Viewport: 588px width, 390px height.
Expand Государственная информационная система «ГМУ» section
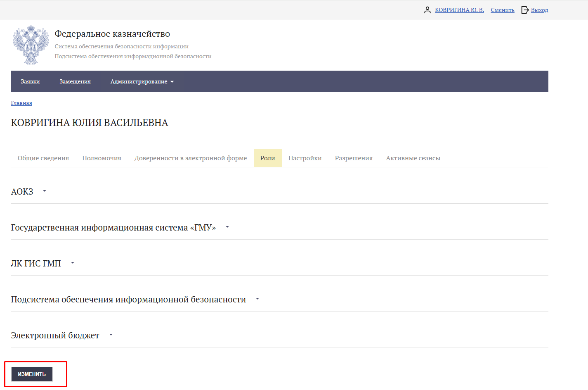(x=227, y=227)
